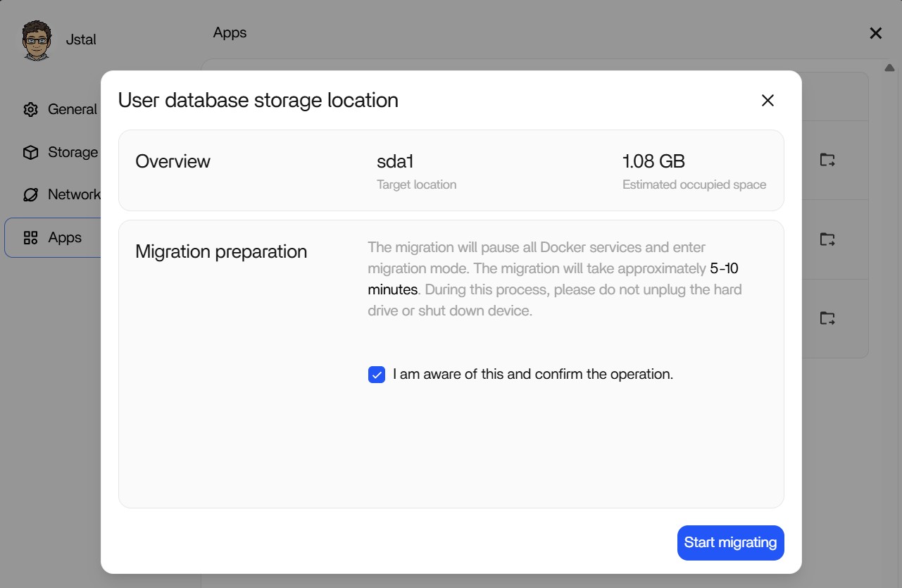Switch to the Storage section
Screen dimensions: 902x588
(x=73, y=153)
